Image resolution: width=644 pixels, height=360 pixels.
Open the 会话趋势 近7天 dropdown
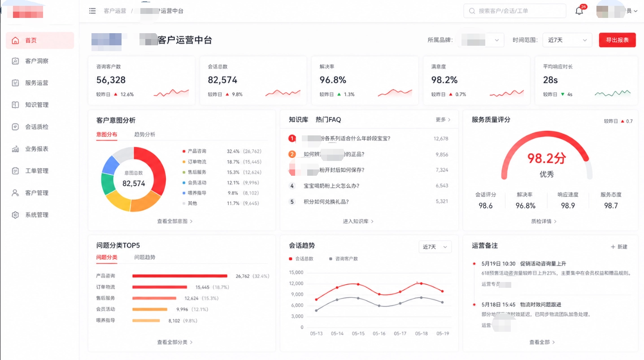click(435, 247)
